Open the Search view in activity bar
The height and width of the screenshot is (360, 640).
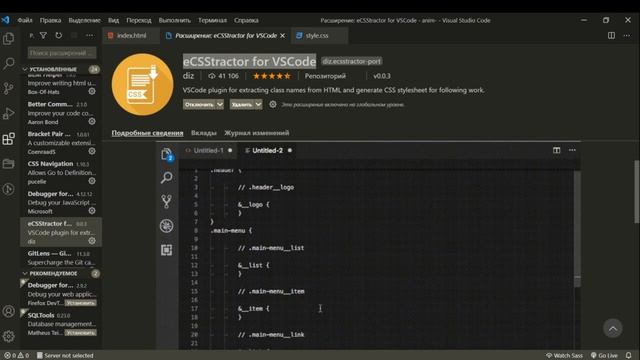pyautogui.click(x=9, y=63)
